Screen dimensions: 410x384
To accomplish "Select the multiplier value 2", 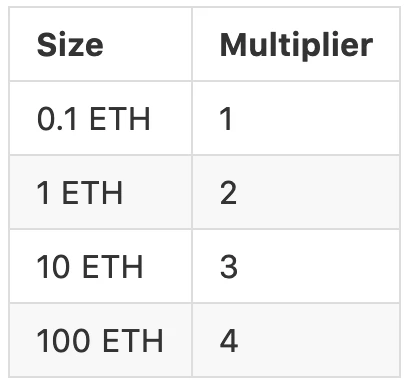I will click(x=228, y=193).
